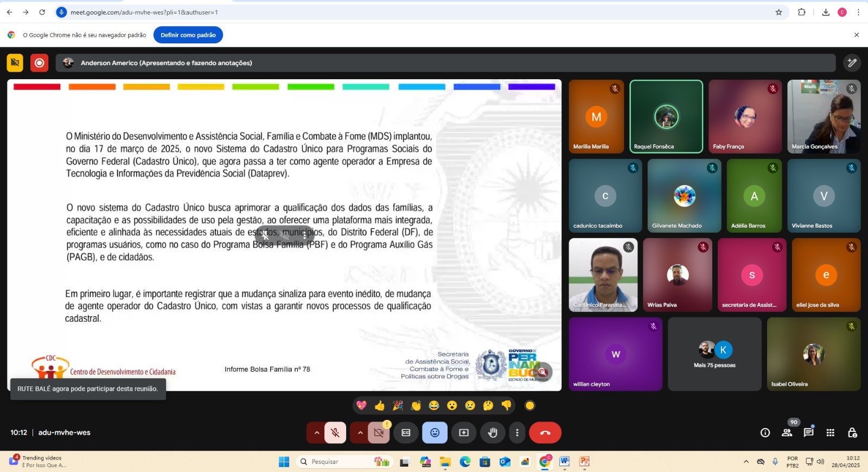Click the annotation pen icon at top right

(x=852, y=63)
